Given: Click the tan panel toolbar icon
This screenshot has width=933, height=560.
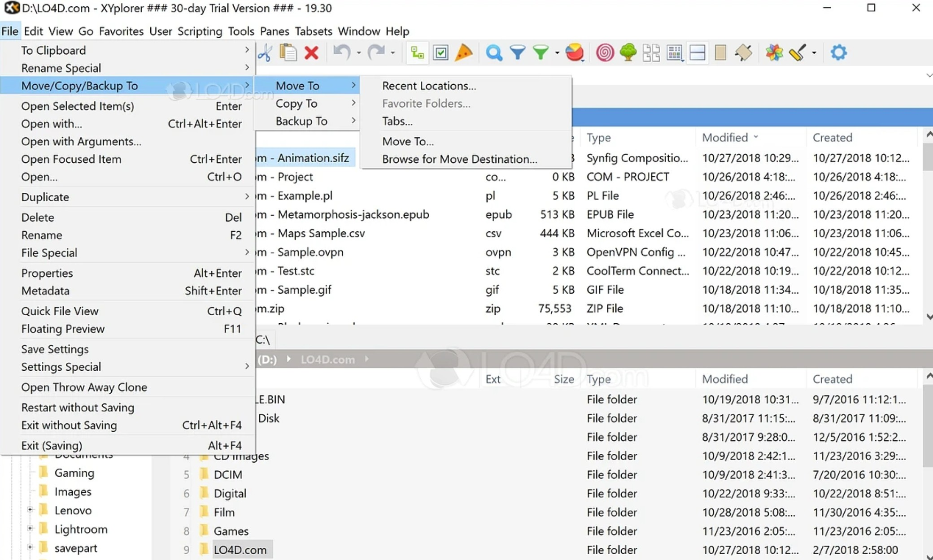Looking at the screenshot, I should 720,53.
